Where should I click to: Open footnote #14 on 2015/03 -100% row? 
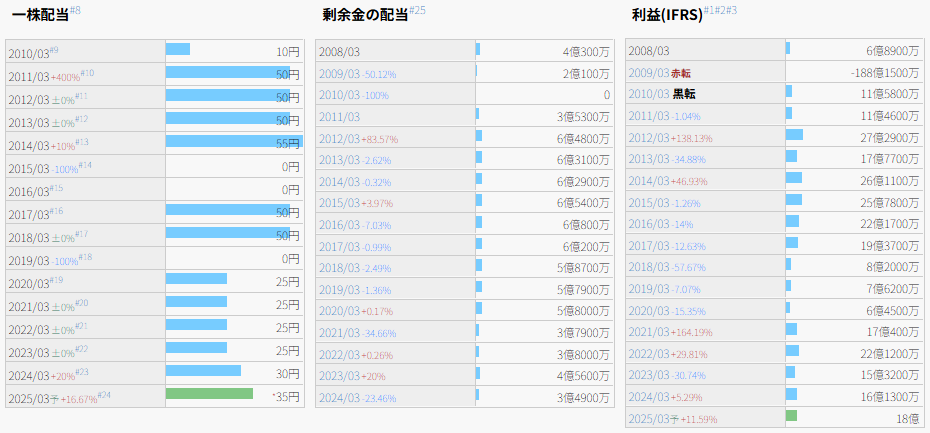pyautogui.click(x=85, y=165)
